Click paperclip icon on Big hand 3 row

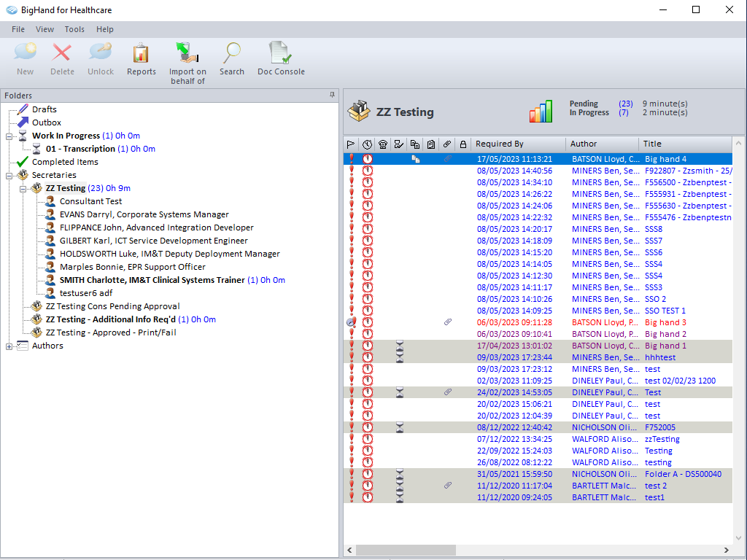point(447,322)
